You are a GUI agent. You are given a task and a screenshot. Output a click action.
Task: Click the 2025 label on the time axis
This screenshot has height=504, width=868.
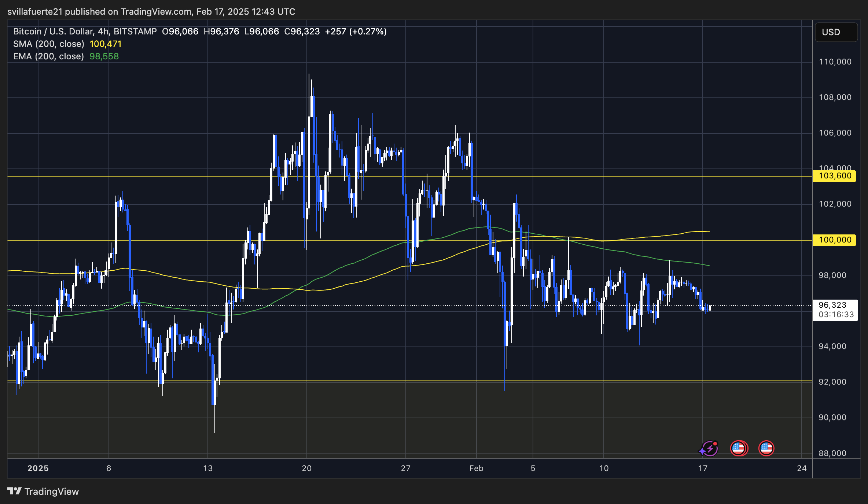[x=38, y=468]
